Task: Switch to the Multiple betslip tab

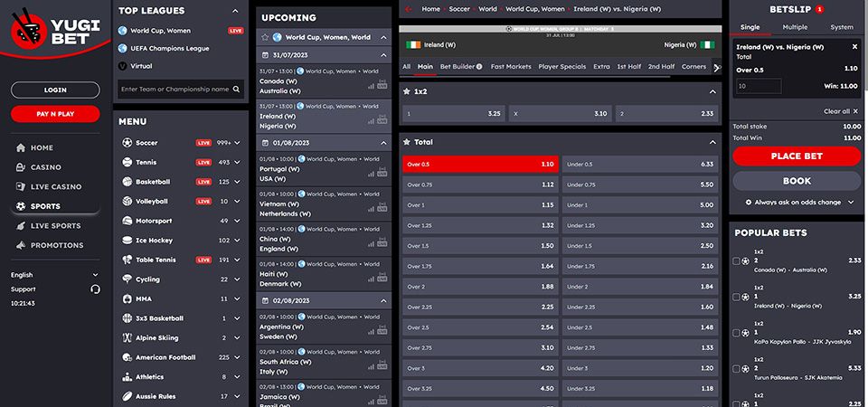Action: click(x=795, y=27)
